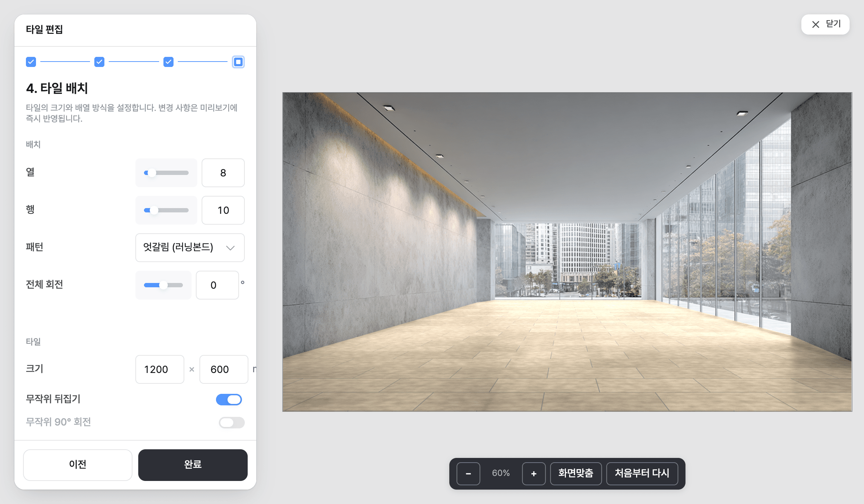Click the tile height field showing 600
This screenshot has height=504, width=864.
(x=224, y=369)
